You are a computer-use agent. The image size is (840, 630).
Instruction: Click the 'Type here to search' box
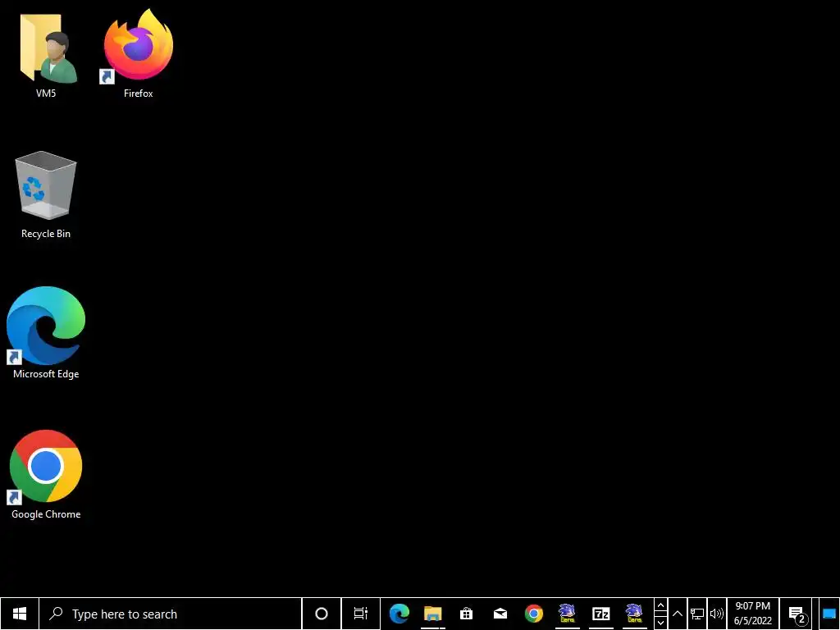(x=171, y=614)
